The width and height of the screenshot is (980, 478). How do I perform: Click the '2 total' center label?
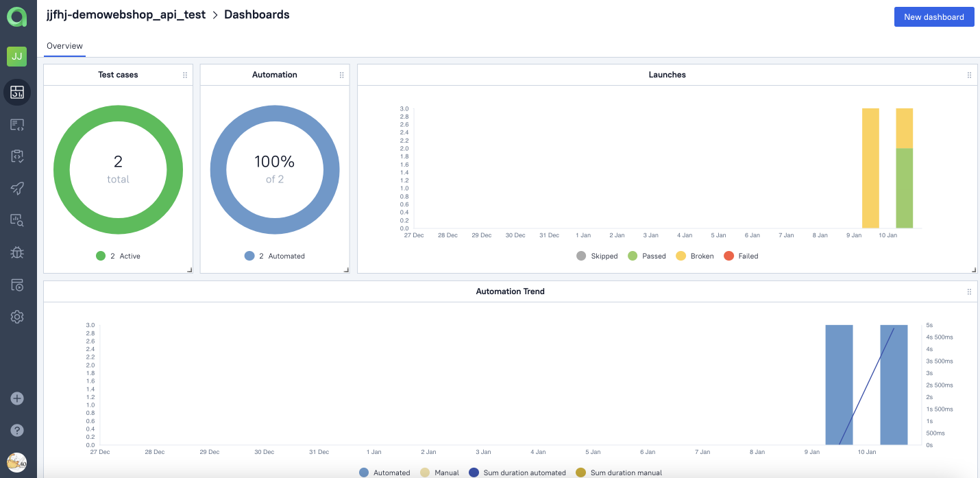point(118,169)
